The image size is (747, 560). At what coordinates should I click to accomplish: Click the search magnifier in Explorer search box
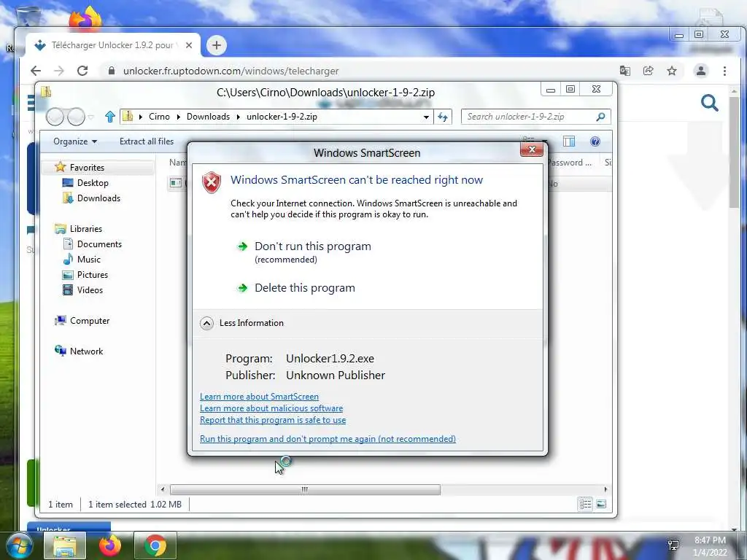[x=601, y=117]
